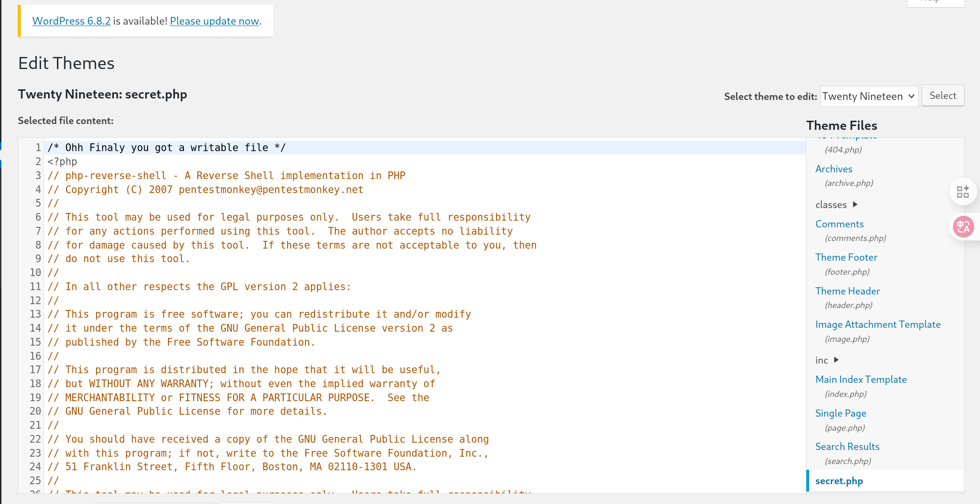Open the Main Index Template file
The image size is (980, 504).
(x=861, y=379)
